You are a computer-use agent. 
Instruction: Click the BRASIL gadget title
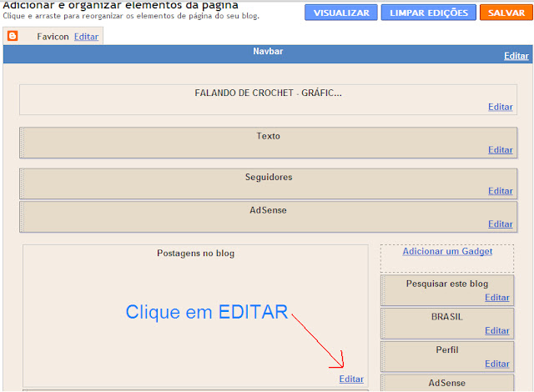coord(447,317)
